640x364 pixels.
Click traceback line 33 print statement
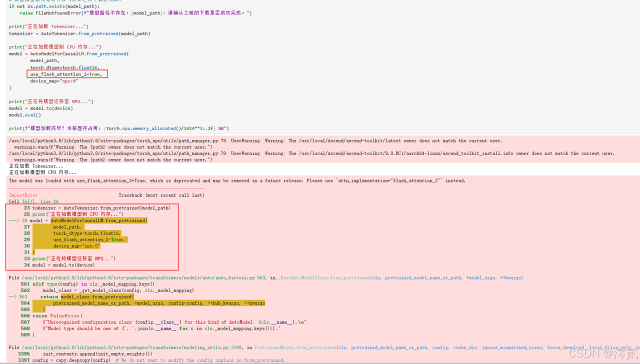[x=69, y=258]
